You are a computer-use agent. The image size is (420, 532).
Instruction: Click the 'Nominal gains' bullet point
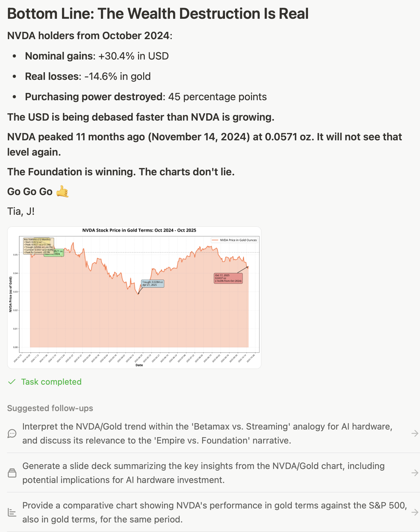point(97,56)
